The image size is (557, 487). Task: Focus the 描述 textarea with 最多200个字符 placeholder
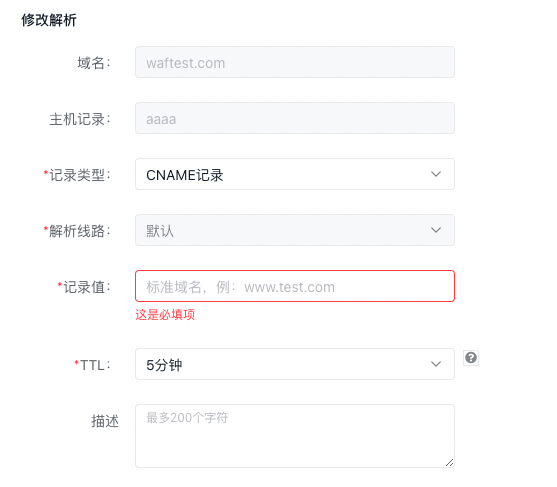[x=295, y=436]
